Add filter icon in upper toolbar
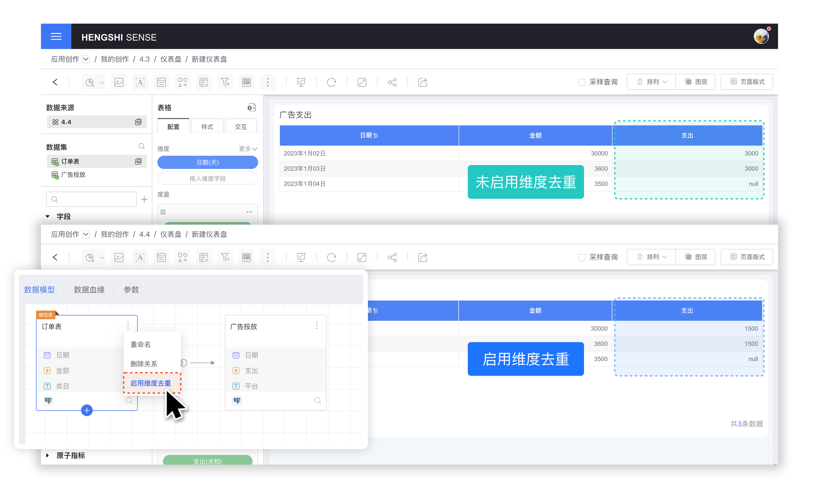Image resolution: width=819 pixels, height=504 pixels. 225,82
